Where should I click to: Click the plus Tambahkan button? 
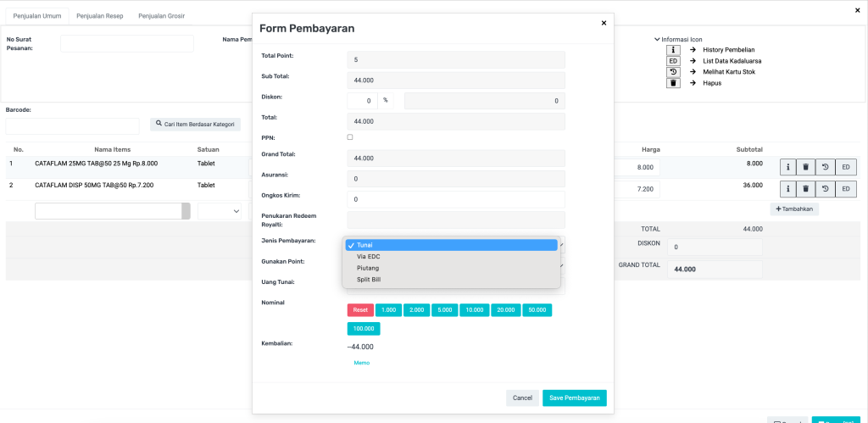pyautogui.click(x=794, y=209)
